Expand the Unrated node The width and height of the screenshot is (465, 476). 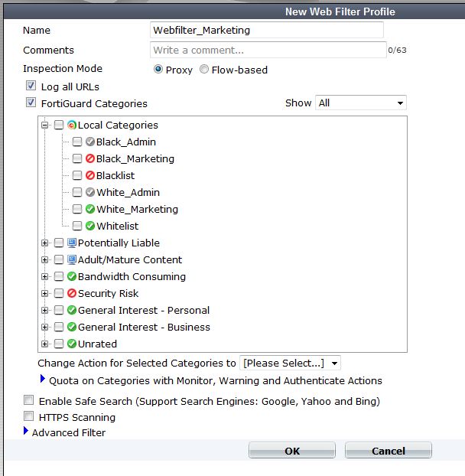pos(44,344)
